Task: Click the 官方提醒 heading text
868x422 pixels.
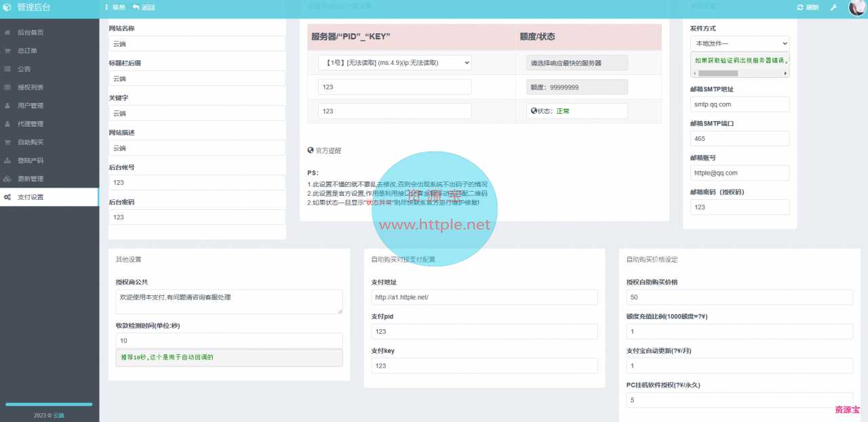Action: coord(328,150)
